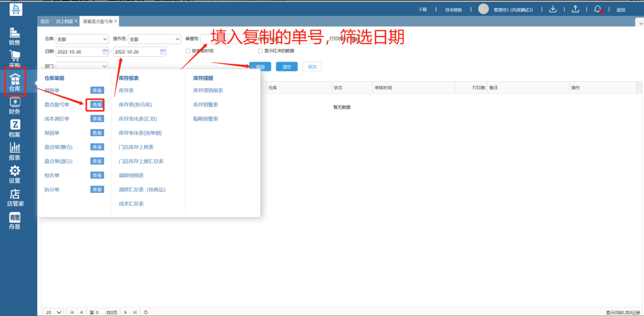Click the notification bell icon
Viewport: 644px width, 316px height.
(x=597, y=10)
